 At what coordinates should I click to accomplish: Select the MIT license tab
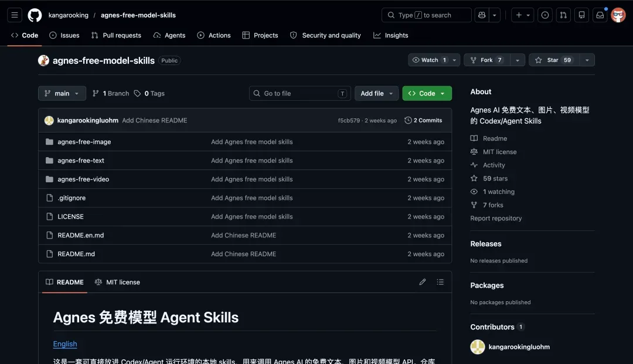[x=117, y=282]
